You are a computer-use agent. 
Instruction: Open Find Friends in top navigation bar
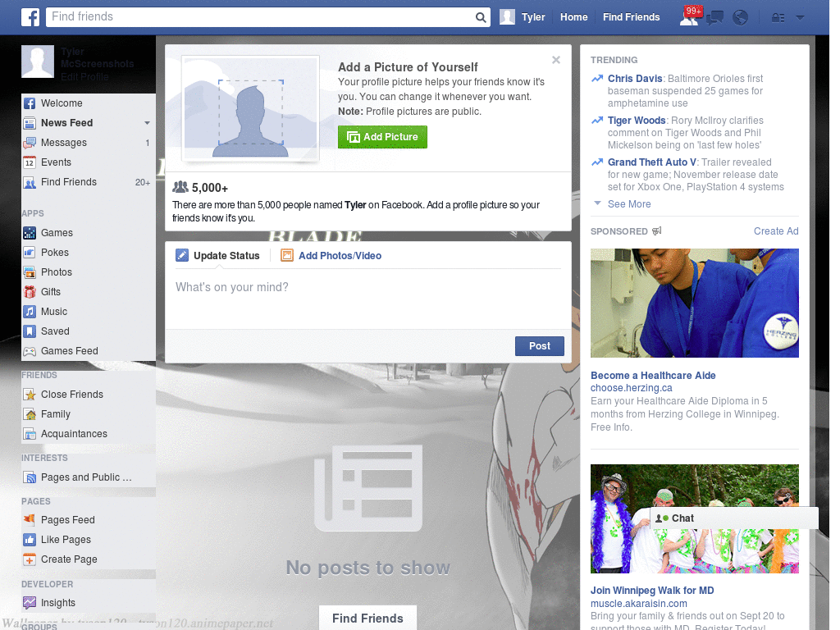(x=631, y=17)
